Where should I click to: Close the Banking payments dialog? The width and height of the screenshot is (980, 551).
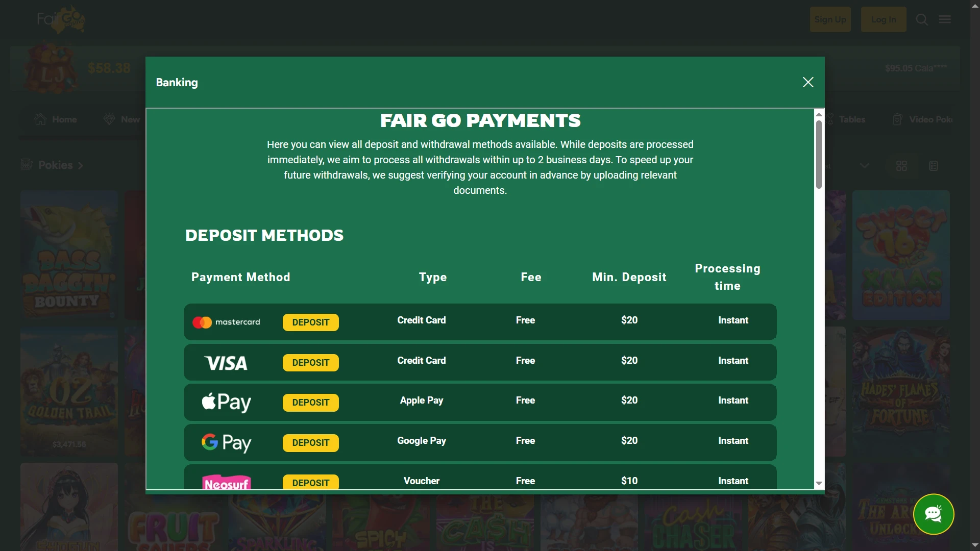coord(808,82)
